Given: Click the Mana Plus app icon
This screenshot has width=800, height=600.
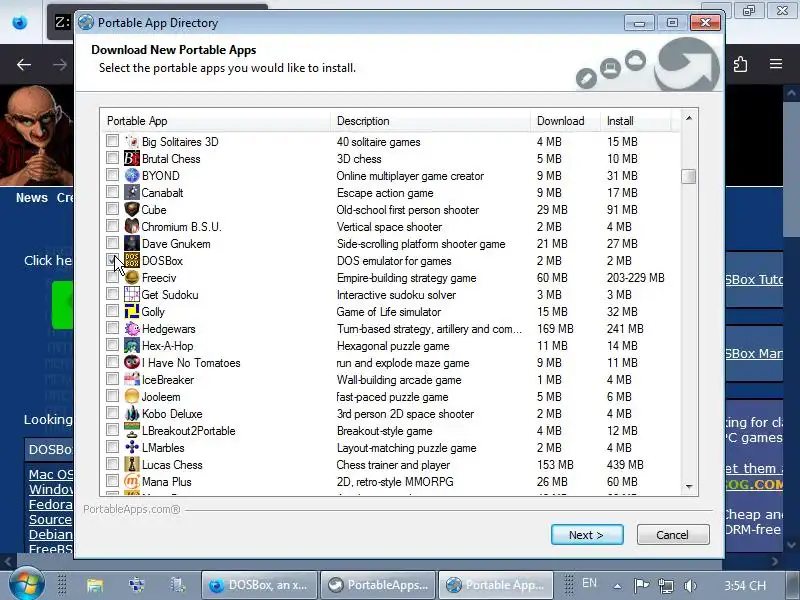Looking at the screenshot, I should 132,481.
